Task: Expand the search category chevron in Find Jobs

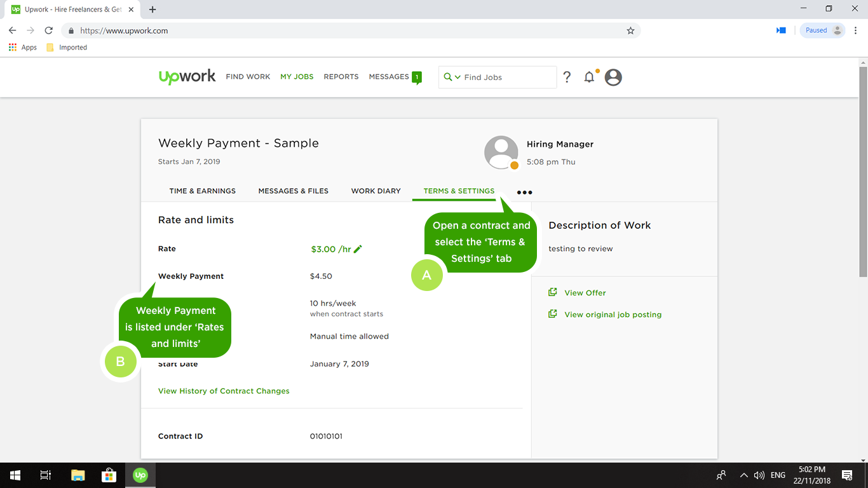Action: click(x=457, y=77)
